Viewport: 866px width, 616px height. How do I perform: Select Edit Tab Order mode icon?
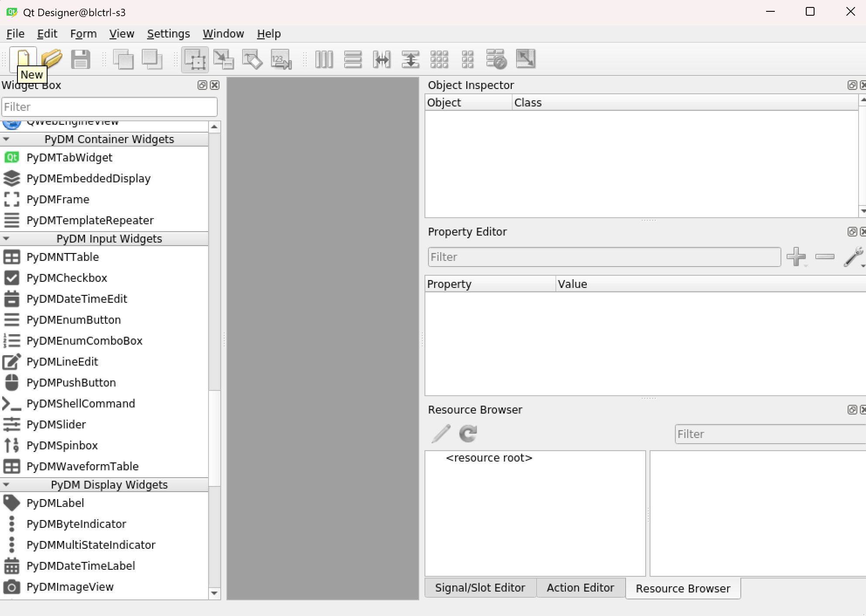click(281, 59)
